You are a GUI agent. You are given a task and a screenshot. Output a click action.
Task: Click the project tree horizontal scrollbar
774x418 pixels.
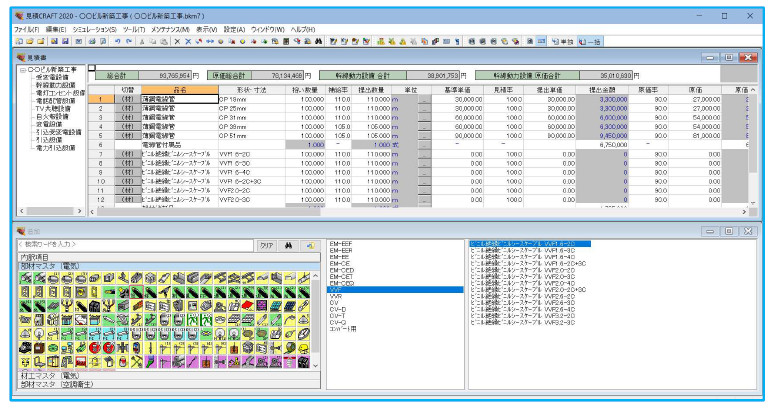point(51,211)
